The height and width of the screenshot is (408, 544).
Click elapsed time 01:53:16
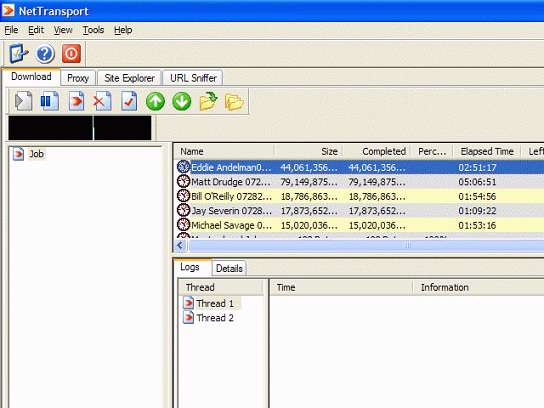click(x=477, y=225)
